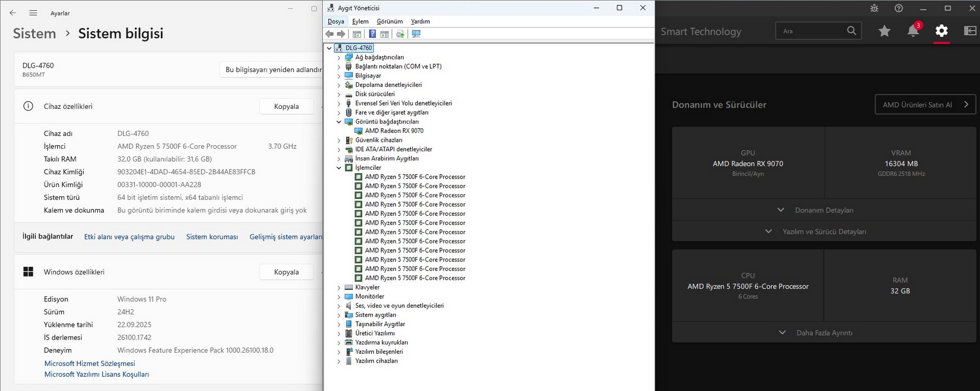The width and height of the screenshot is (980, 391).
Task: Open the Görünüm menu
Action: click(x=390, y=22)
